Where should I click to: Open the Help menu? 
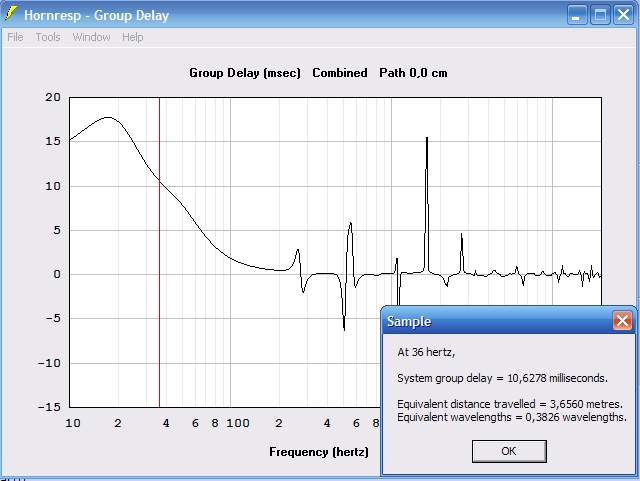point(133,37)
